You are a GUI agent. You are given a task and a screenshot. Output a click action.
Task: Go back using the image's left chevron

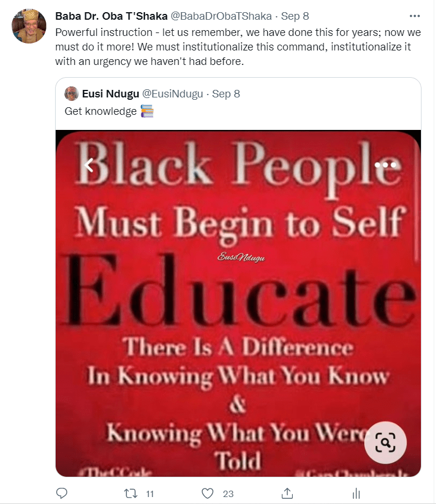89,165
